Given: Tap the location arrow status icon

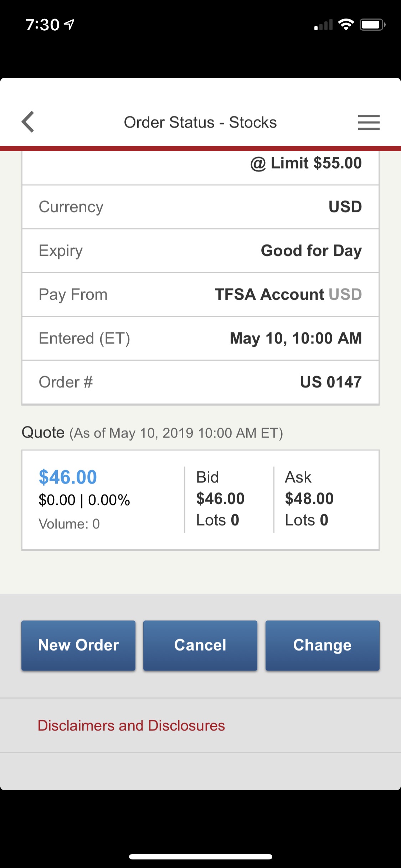Looking at the screenshot, I should click(69, 24).
